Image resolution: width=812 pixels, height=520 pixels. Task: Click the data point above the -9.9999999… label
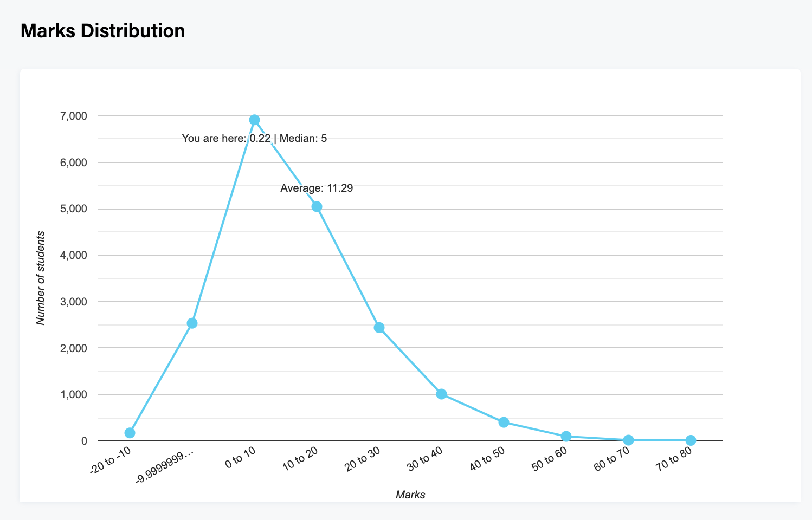192,323
